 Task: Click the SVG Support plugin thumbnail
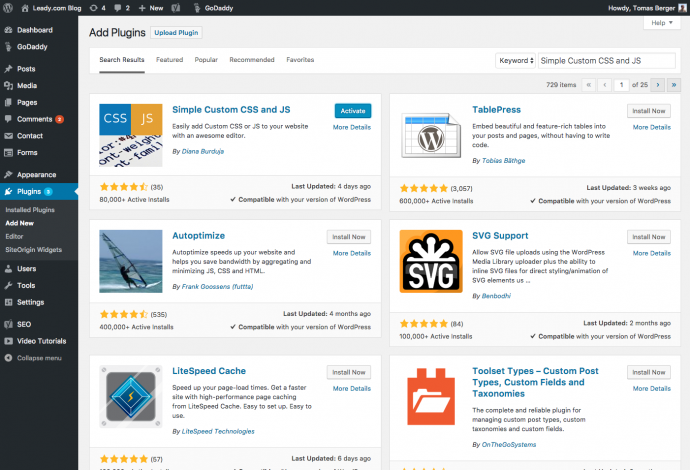coord(430,260)
